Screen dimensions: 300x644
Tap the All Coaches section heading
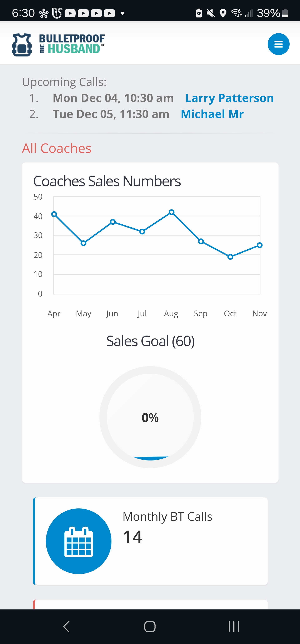point(57,148)
